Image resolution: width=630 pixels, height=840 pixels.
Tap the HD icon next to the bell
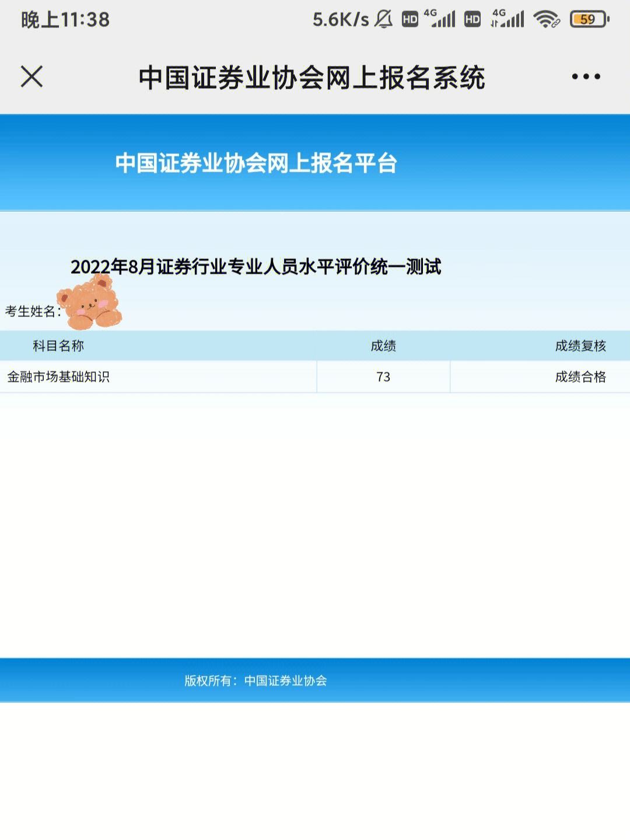[x=410, y=19]
